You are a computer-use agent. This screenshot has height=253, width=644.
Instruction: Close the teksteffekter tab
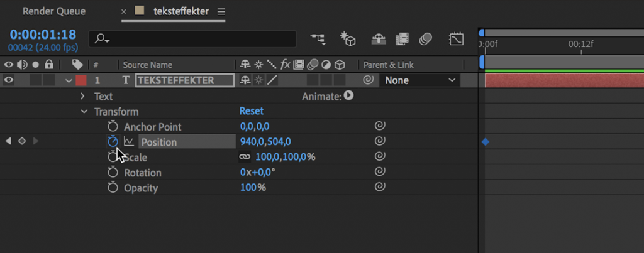tap(124, 12)
